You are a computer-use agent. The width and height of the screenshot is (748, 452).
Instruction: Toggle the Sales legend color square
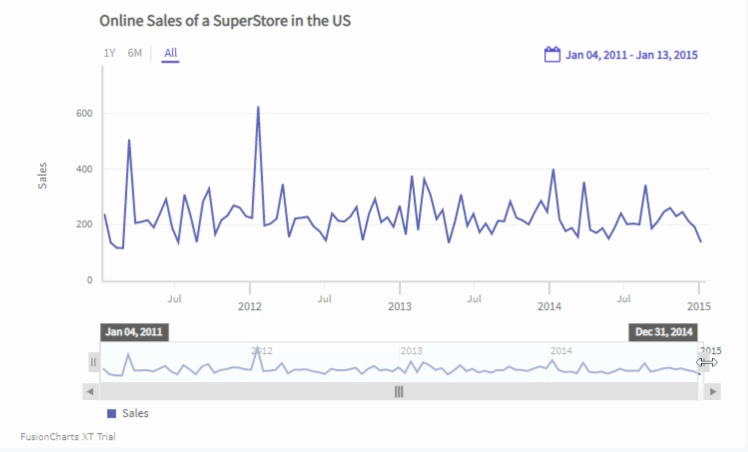[111, 413]
